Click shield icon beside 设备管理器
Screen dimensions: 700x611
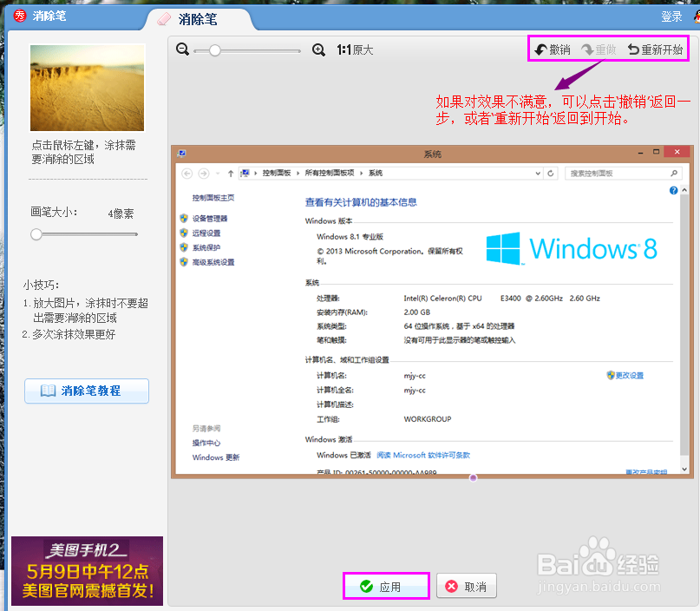click(x=184, y=218)
